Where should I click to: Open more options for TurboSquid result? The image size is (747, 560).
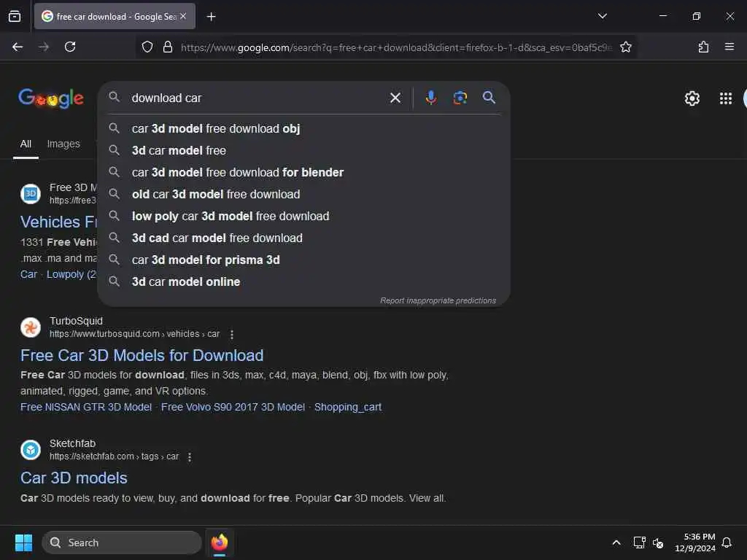232,334
